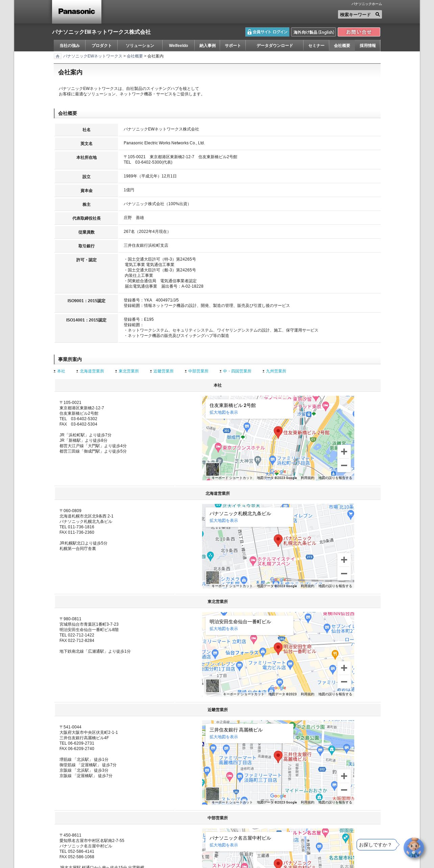This screenshot has width=434, height=868.
Task: Switch 東北営業所 map to satellite thumbnail
Action: coord(213,685)
